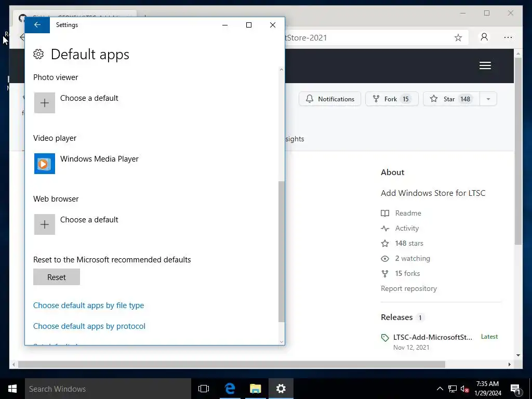Open Releases heading link

[x=396, y=317]
